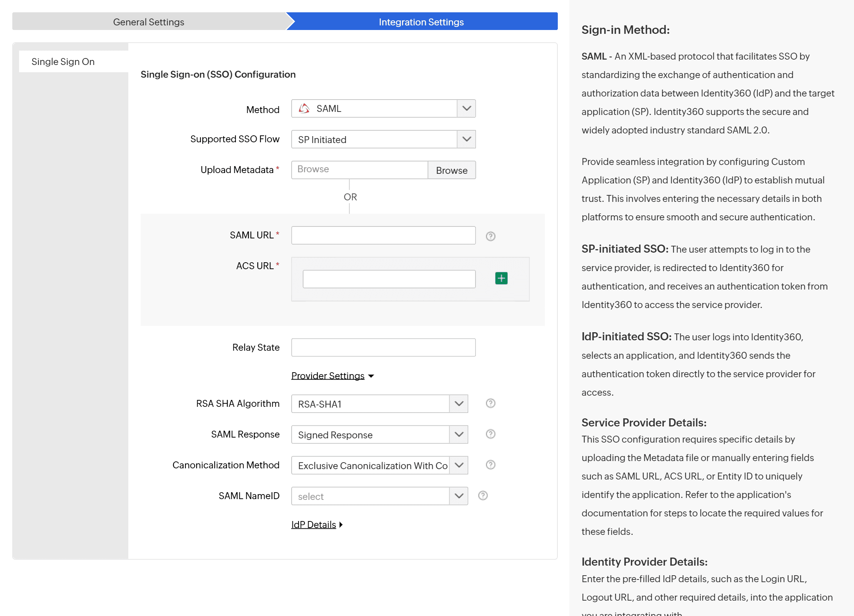This screenshot has height=616, width=854.
Task: Click the Upload Metadata file field
Action: pyautogui.click(x=360, y=170)
